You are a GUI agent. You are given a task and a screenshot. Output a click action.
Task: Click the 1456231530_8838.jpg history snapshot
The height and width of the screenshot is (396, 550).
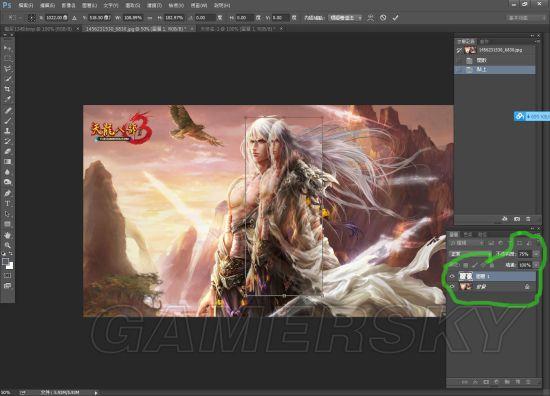(x=495, y=50)
